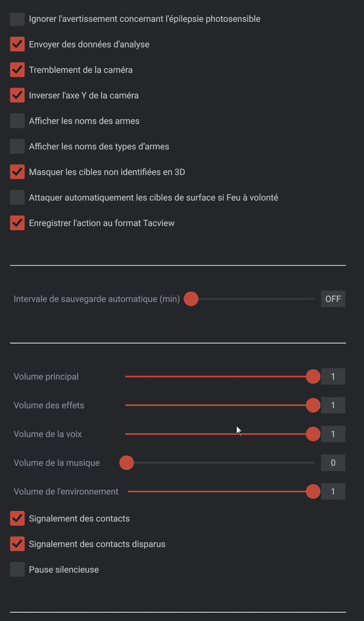Image resolution: width=364 pixels, height=621 pixels.
Task: Click the Volume de la musique value field
Action: [333, 463]
